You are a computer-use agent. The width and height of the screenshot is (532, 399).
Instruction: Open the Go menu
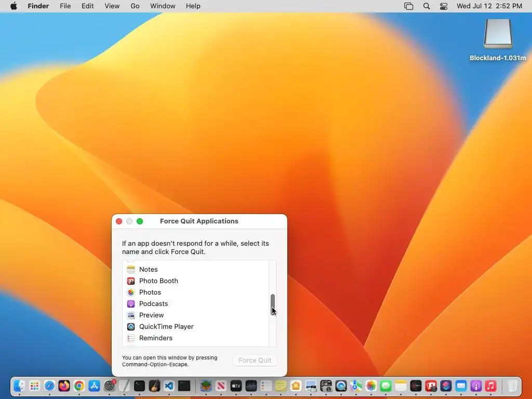tap(135, 6)
